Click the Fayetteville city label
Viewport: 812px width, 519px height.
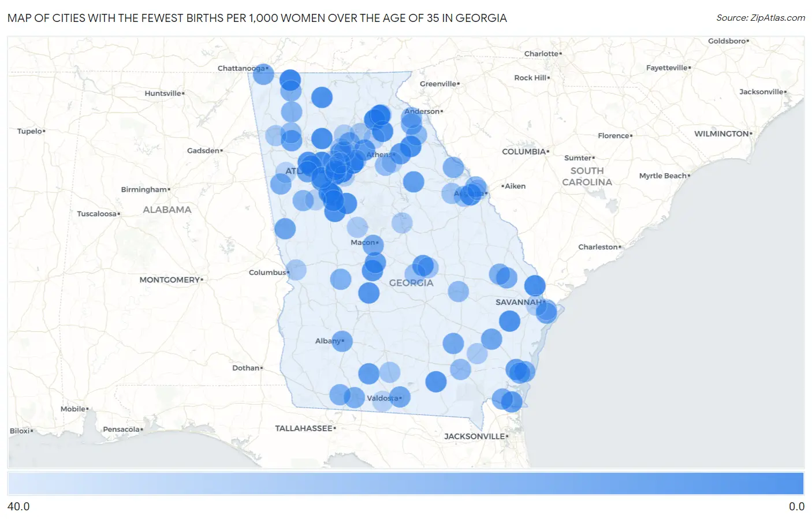[x=667, y=68]
